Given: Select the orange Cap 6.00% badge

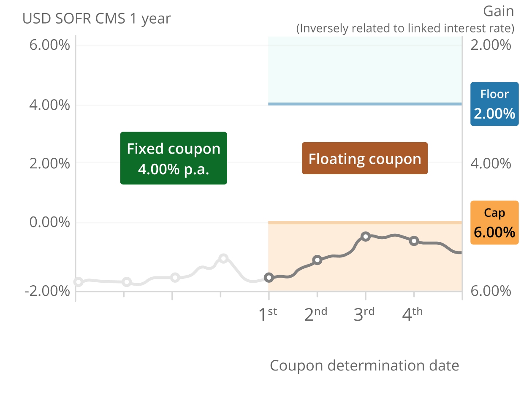Looking at the screenshot, I should coord(494,222).
